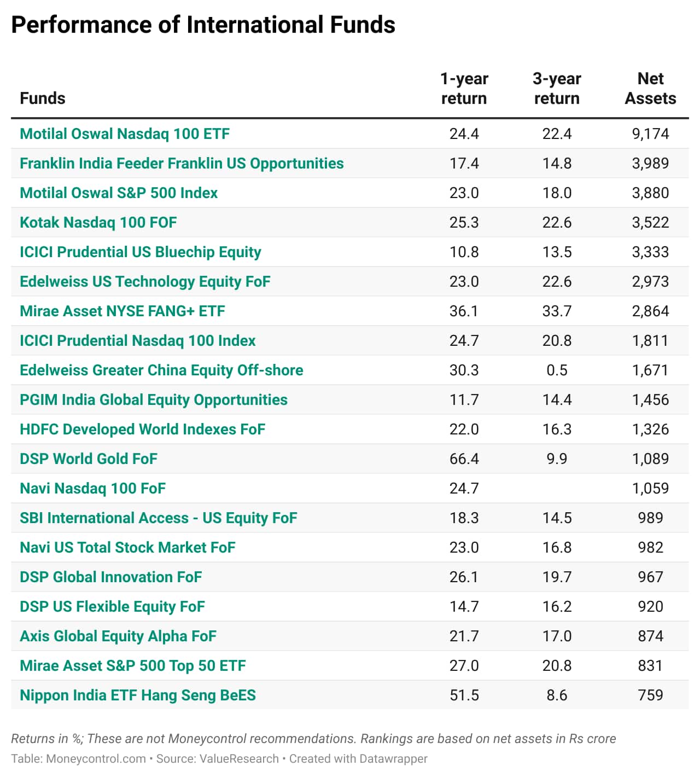Screen dimensions: 700x777
Task: Click Franklin India Feeder Franklin US Opportunities
Action: tap(182, 164)
